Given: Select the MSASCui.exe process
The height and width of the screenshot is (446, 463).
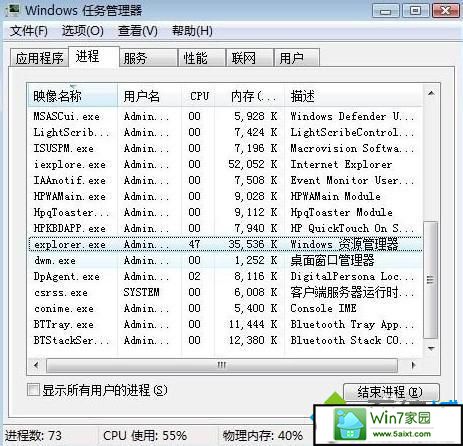Looking at the screenshot, I should pyautogui.click(x=225, y=116).
